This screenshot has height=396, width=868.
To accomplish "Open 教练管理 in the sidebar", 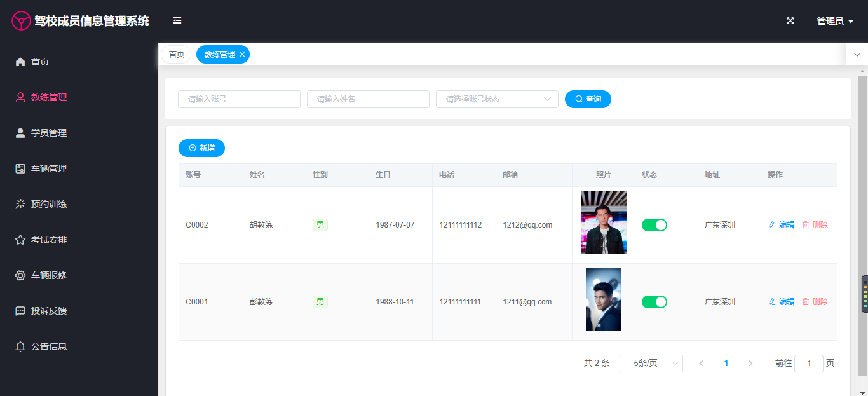I will pyautogui.click(x=79, y=97).
